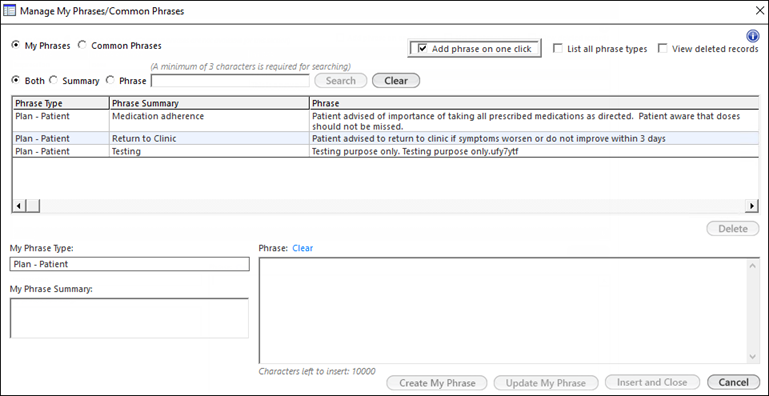Screen dimensions: 769x396
Task: Select the Phrase search radio button
Action: [110, 80]
